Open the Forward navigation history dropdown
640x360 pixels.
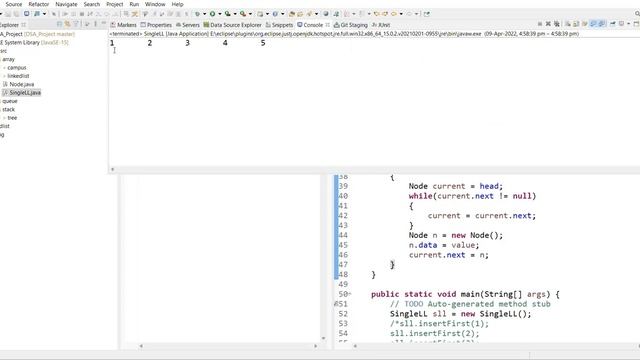417,14
